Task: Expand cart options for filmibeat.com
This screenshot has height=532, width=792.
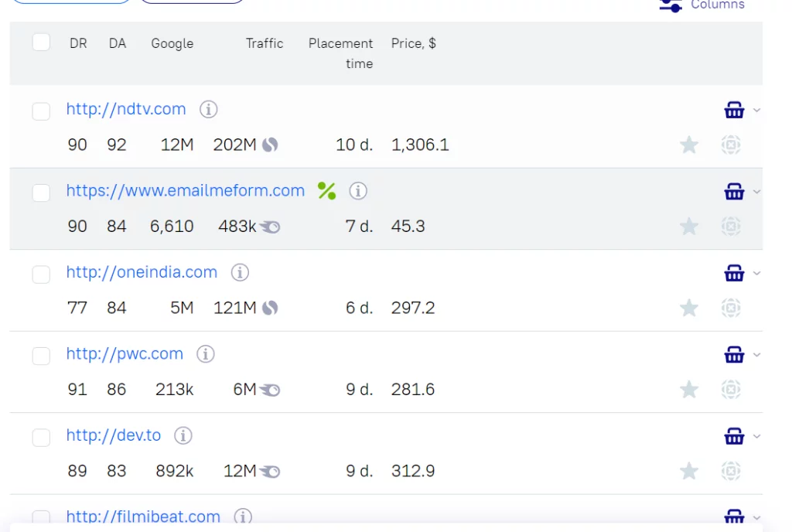Action: [x=756, y=518]
